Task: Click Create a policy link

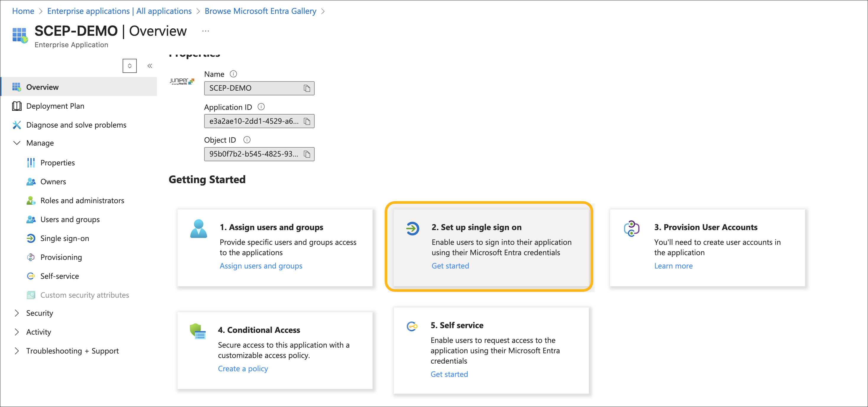Action: pyautogui.click(x=243, y=369)
